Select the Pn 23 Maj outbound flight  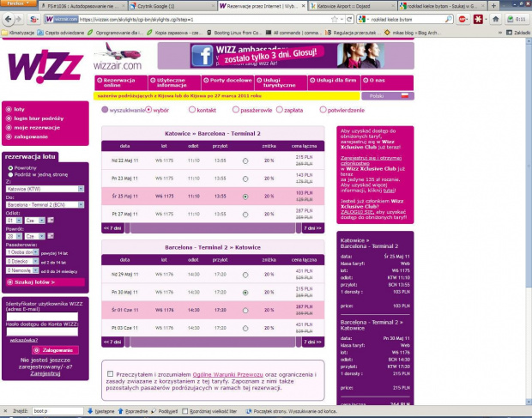(245, 179)
